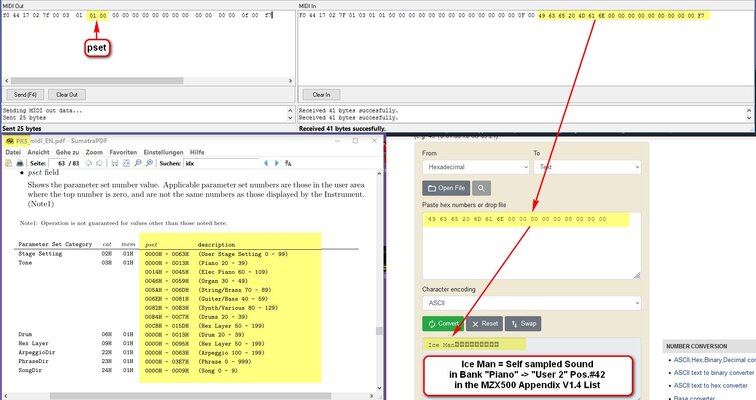Screen dimensions: 756x400
Task: Expand the Character encoding ASCII dropdown
Action: [x=532, y=303]
